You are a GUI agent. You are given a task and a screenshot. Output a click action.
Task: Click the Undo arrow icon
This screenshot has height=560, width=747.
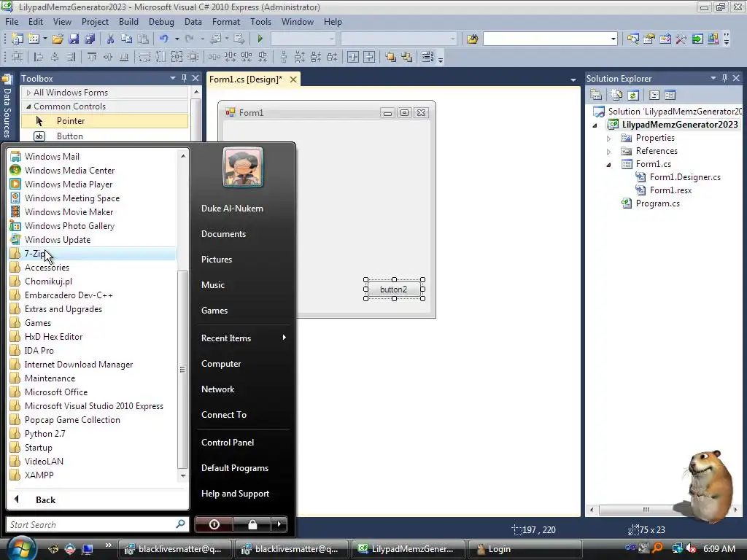tap(163, 39)
